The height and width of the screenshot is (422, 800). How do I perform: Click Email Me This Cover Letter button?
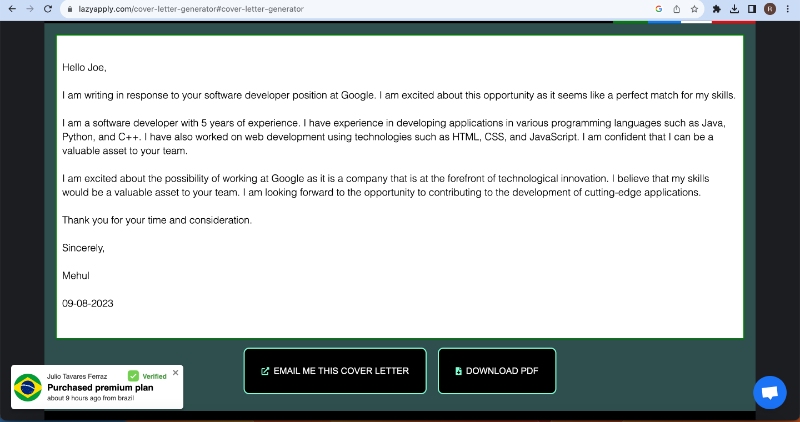point(335,371)
